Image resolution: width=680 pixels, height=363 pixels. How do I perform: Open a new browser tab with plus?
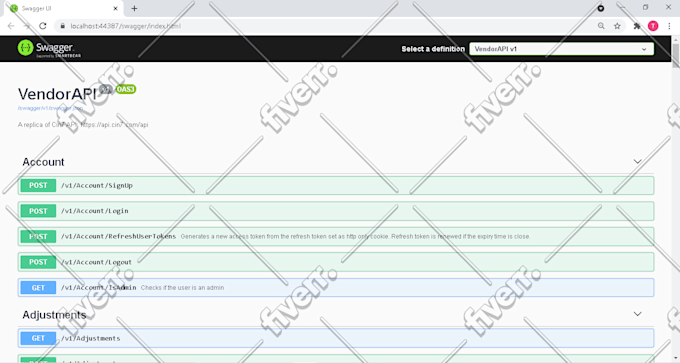coord(134,8)
